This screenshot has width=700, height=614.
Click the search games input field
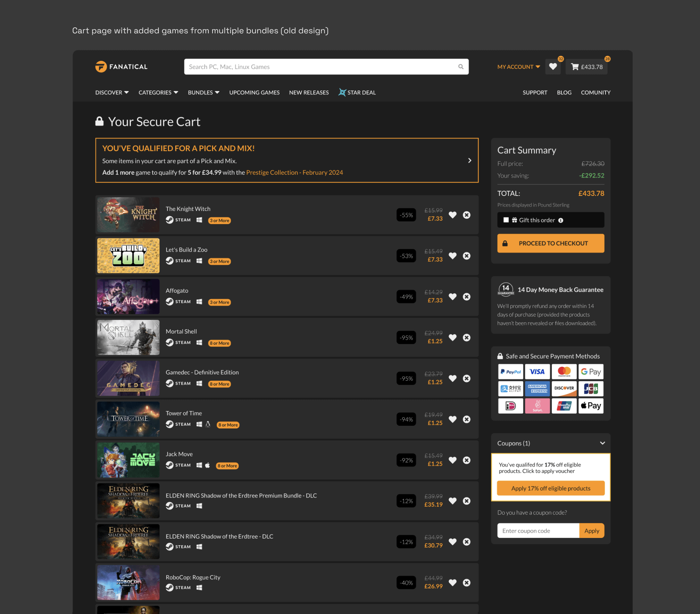tap(326, 67)
